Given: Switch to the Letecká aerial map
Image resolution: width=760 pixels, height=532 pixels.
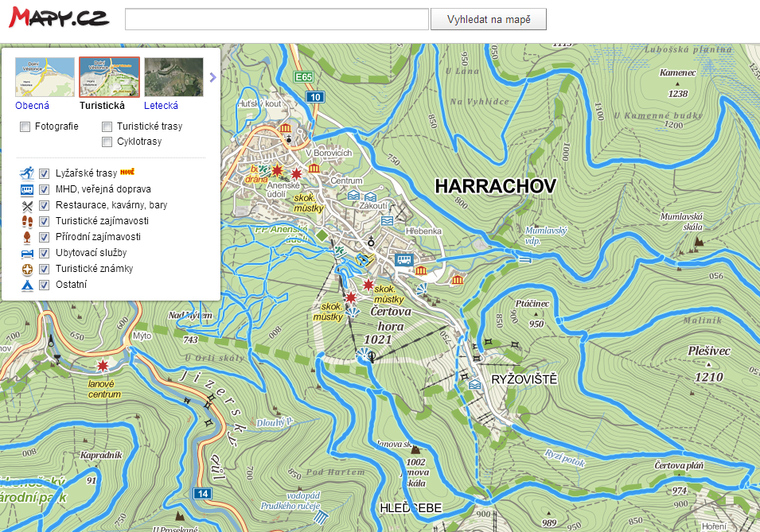Looking at the screenshot, I should pos(161,105).
